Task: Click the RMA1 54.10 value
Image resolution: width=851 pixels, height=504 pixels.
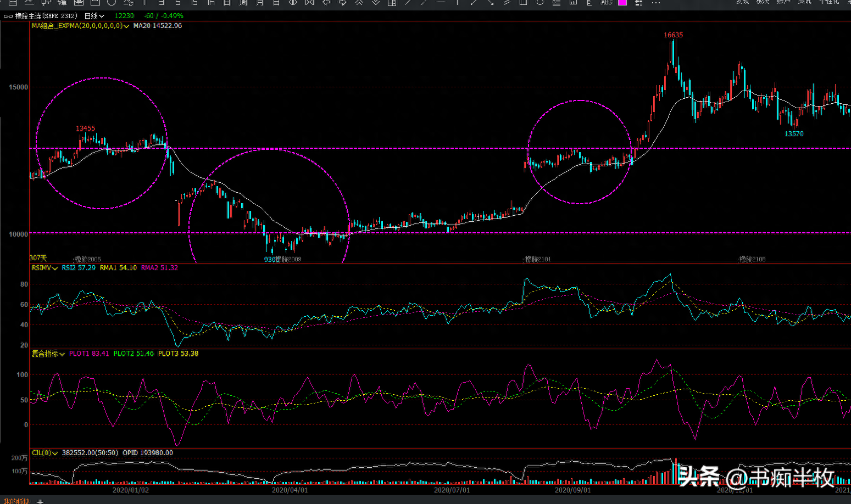Action: coord(118,268)
